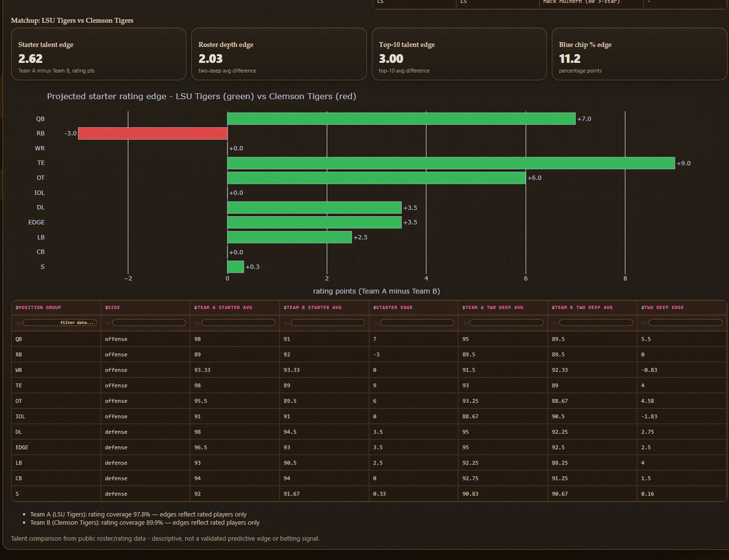Click the 'WR' position cell in table
This screenshot has width=729, height=560.
tap(56, 370)
